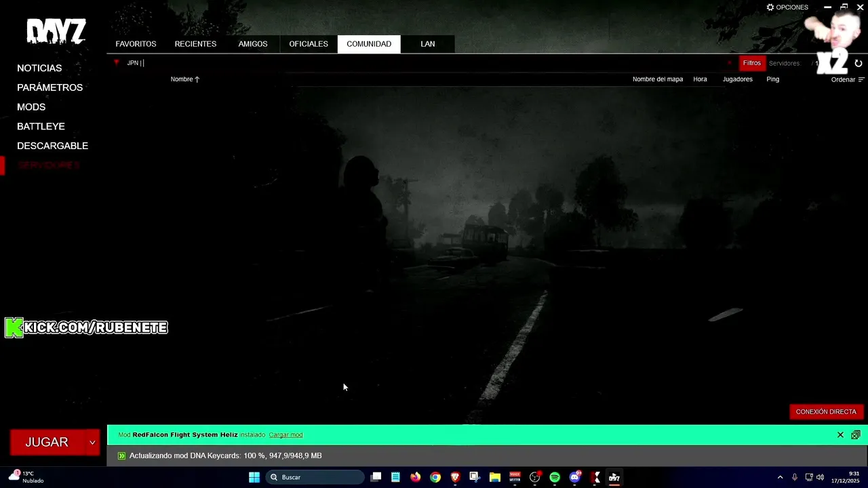Open the volume tray icon
The width and height of the screenshot is (868, 488).
821,477
